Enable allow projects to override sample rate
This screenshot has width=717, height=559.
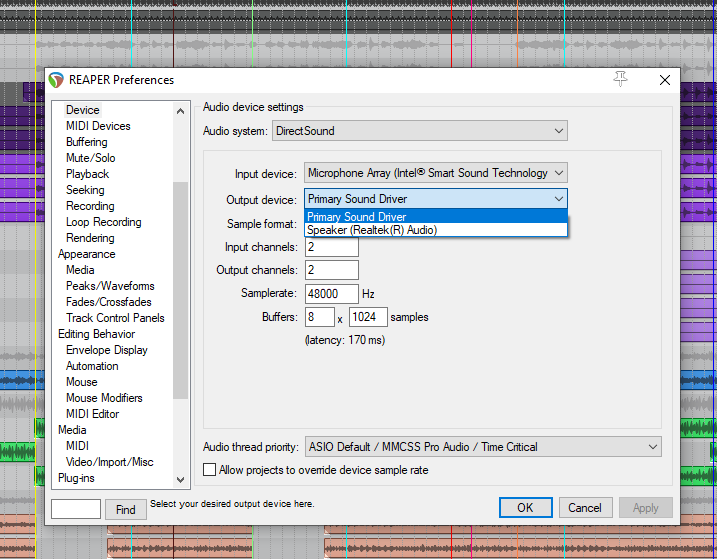(x=210, y=470)
